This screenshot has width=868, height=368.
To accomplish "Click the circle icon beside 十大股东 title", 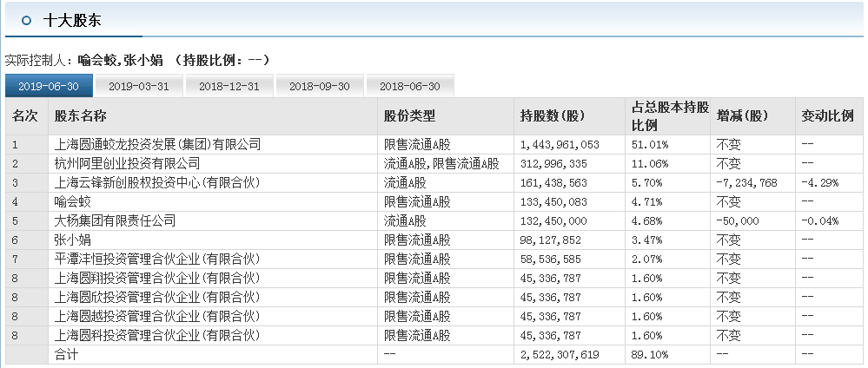I will click(28, 19).
